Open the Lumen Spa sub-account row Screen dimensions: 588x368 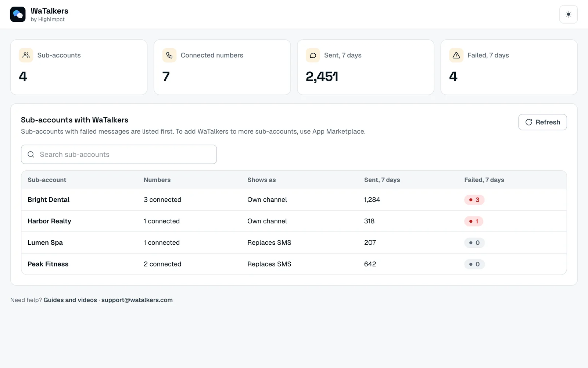(x=294, y=243)
